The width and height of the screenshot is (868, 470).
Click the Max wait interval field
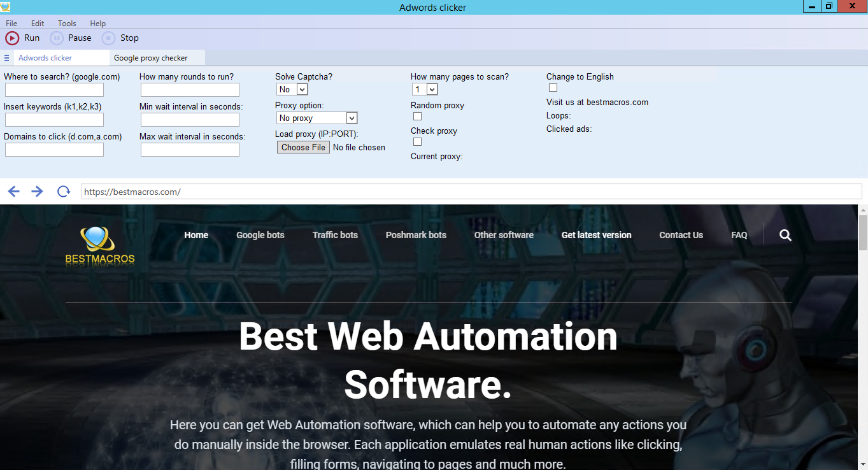click(190, 150)
